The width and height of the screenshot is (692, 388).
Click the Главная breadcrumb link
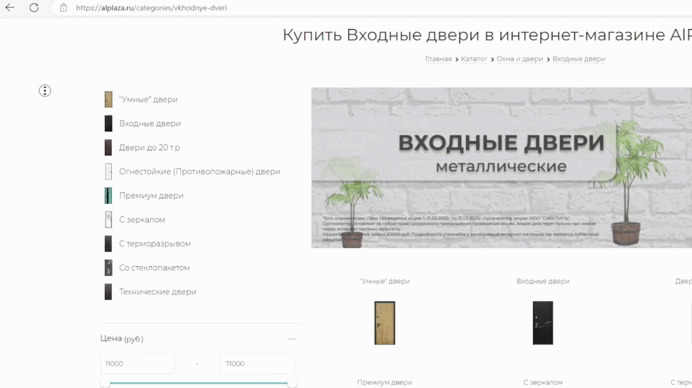click(x=438, y=59)
